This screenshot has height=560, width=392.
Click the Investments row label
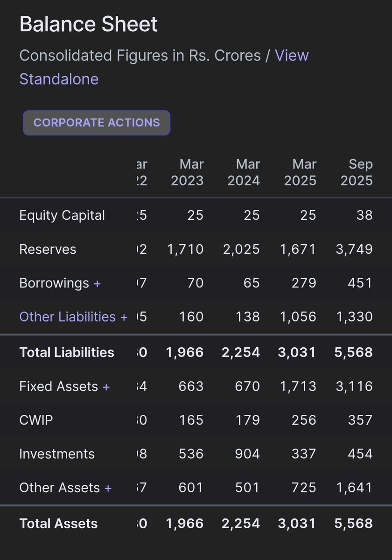[57, 454]
